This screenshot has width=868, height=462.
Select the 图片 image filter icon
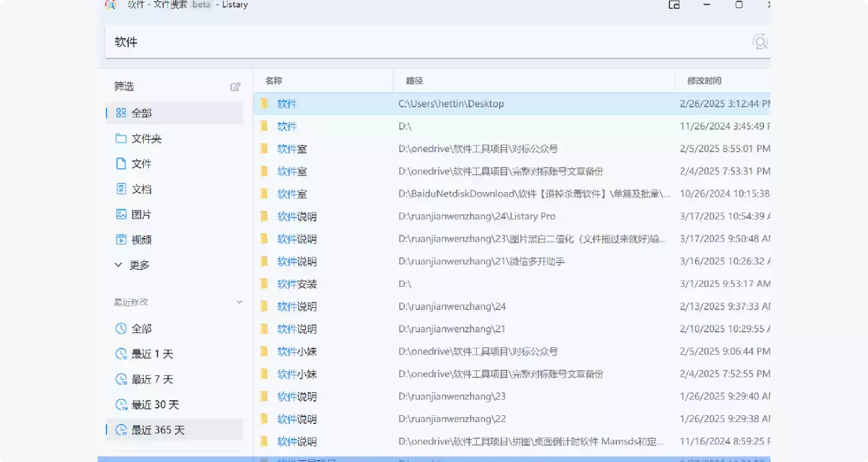122,214
